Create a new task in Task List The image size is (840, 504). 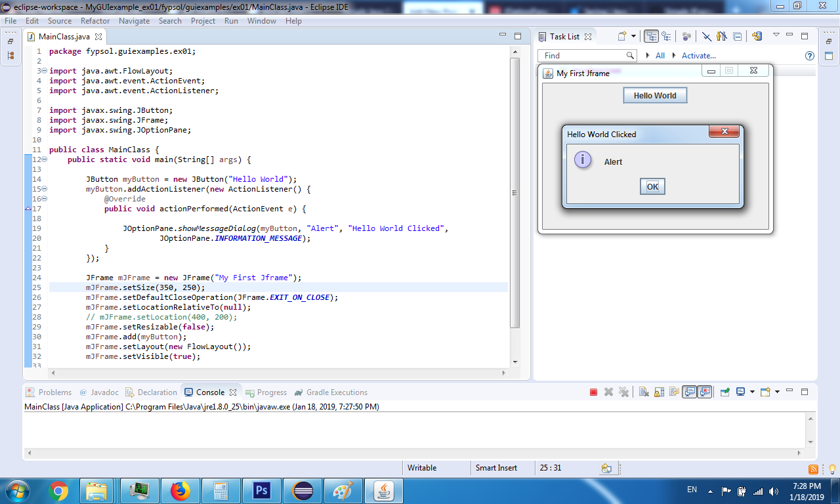click(622, 37)
